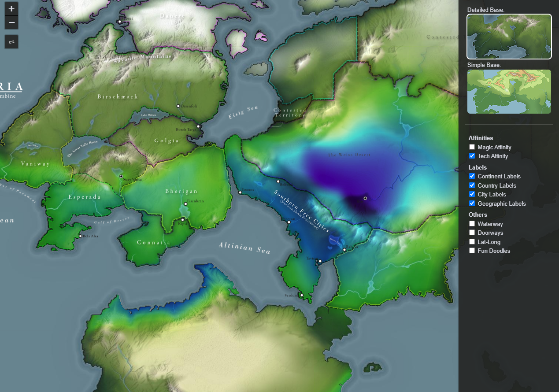
Task: Select the Eisenbran city dot
Action: coord(185,204)
